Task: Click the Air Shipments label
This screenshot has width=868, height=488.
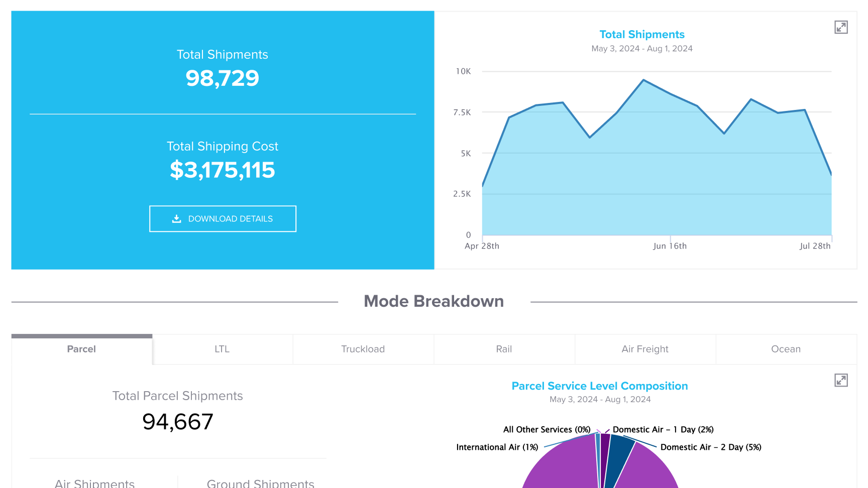Action: pyautogui.click(x=94, y=483)
